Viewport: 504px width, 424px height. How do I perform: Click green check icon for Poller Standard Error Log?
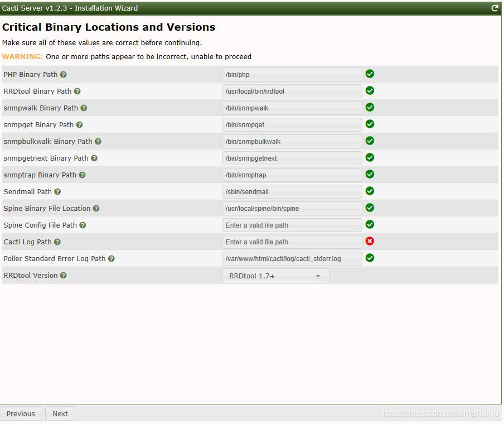[370, 258]
